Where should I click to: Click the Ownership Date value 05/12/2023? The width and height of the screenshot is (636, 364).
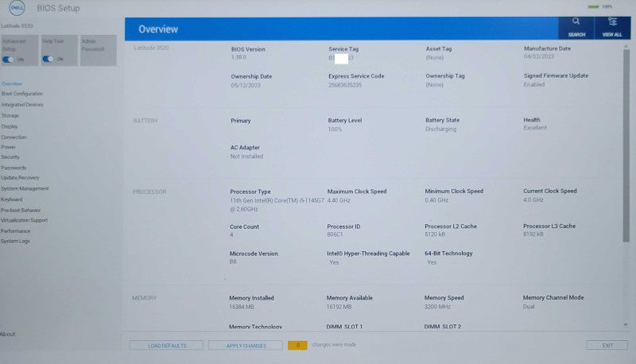tap(246, 85)
